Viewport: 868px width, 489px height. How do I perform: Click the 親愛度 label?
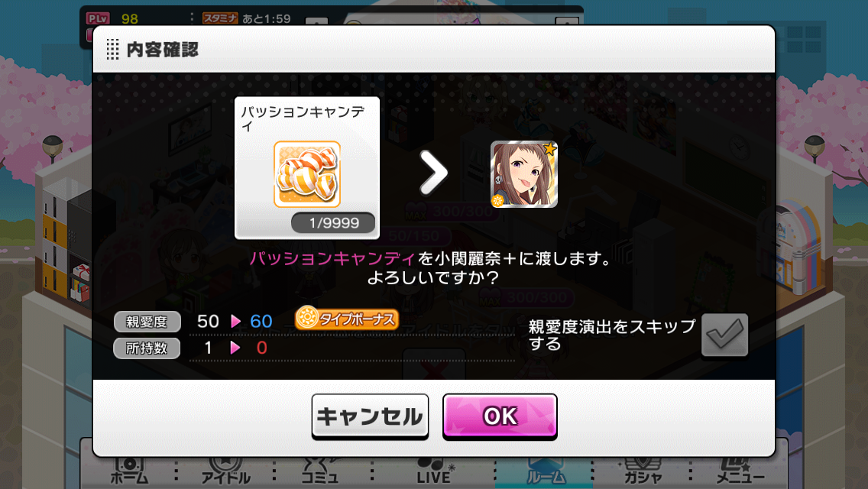tap(147, 322)
